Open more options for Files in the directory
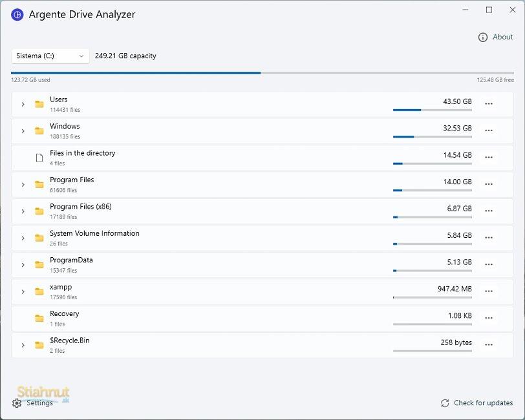525x420 pixels. pos(489,157)
